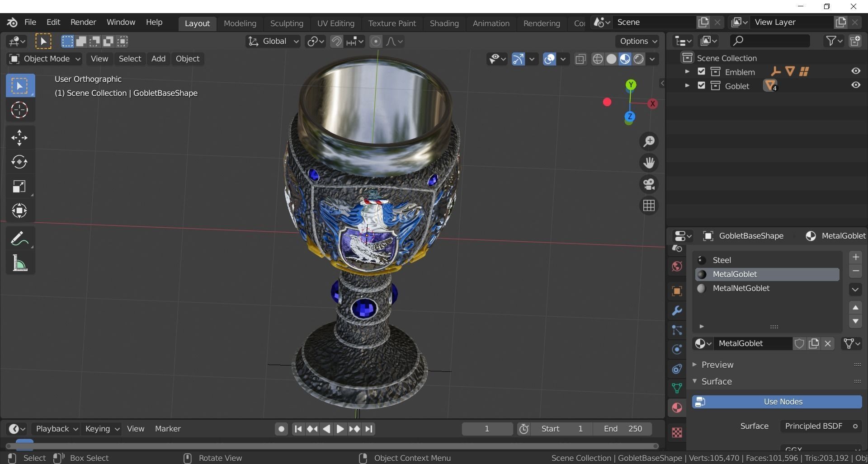
Task: Open the Options dropdown
Action: pos(637,41)
